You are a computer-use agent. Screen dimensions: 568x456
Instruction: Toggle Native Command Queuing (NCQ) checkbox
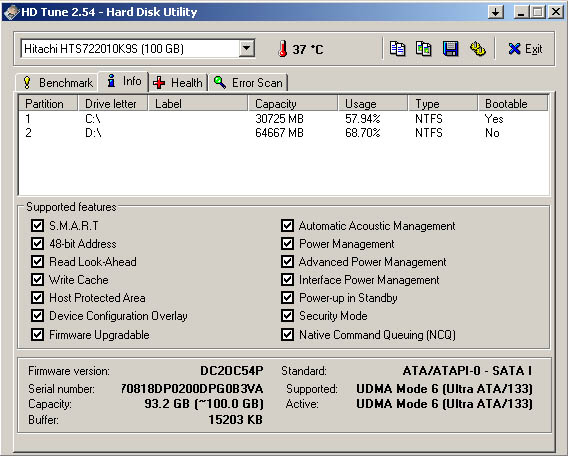[x=287, y=334]
